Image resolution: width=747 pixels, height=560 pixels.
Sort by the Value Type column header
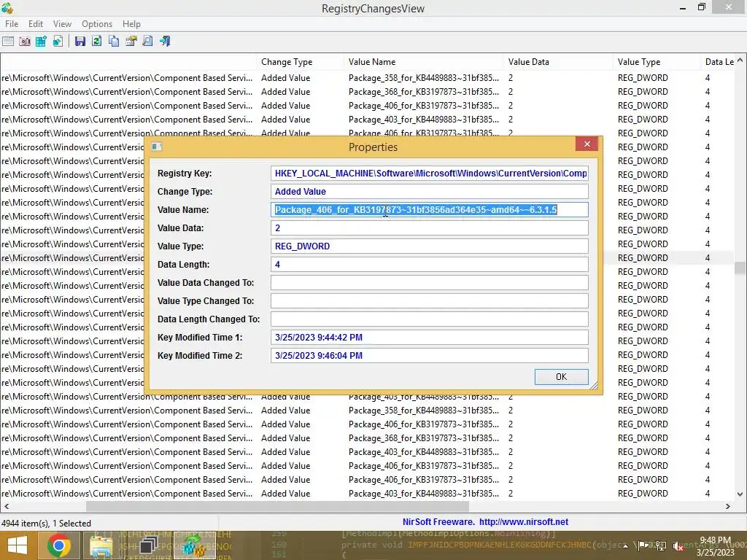pos(657,62)
